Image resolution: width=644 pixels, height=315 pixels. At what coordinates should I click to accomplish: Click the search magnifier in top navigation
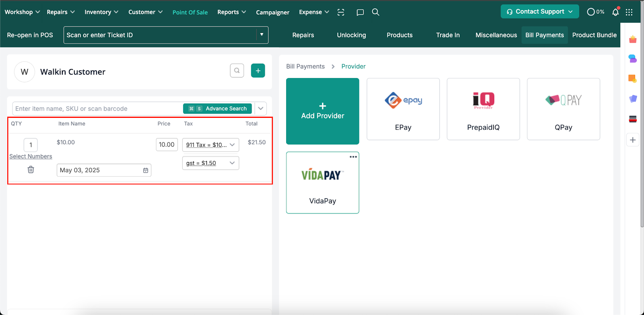[376, 12]
